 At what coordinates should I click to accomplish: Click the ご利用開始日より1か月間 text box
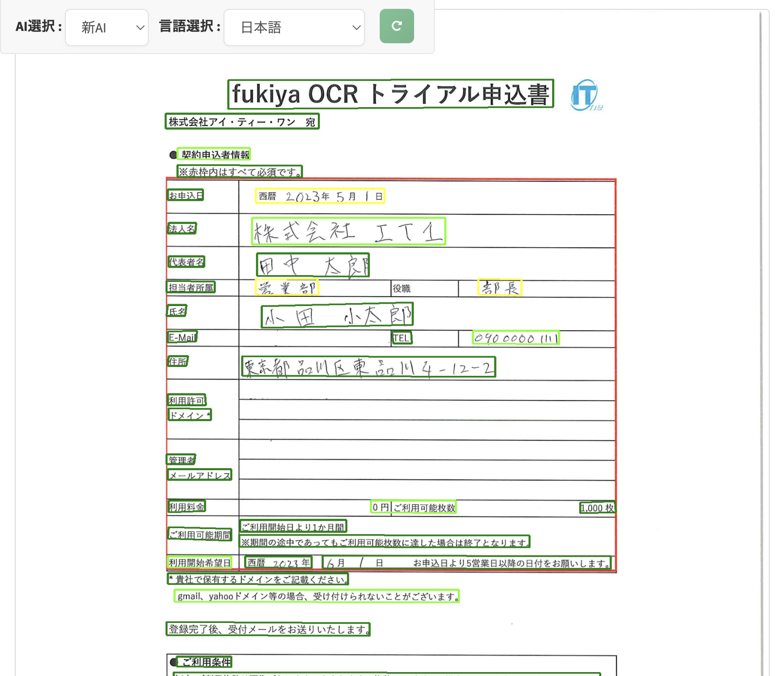tap(293, 526)
